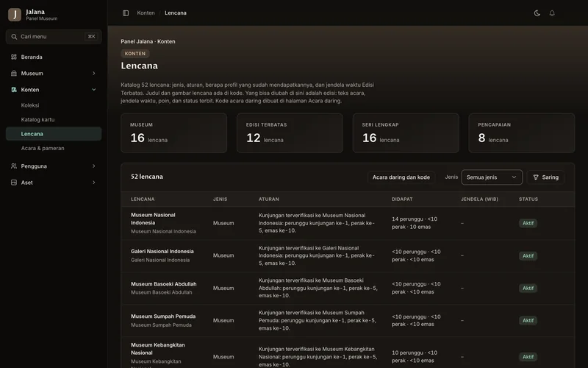Click the ⌘K shortcut hint

(91, 36)
